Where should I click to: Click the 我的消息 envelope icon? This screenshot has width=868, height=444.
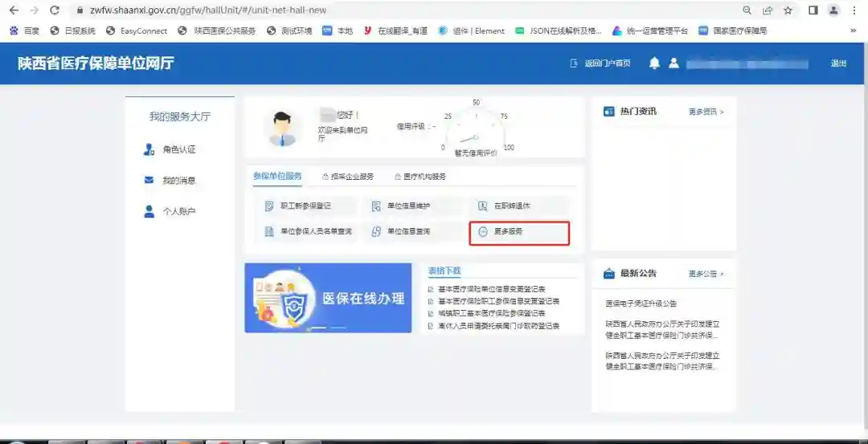click(149, 181)
